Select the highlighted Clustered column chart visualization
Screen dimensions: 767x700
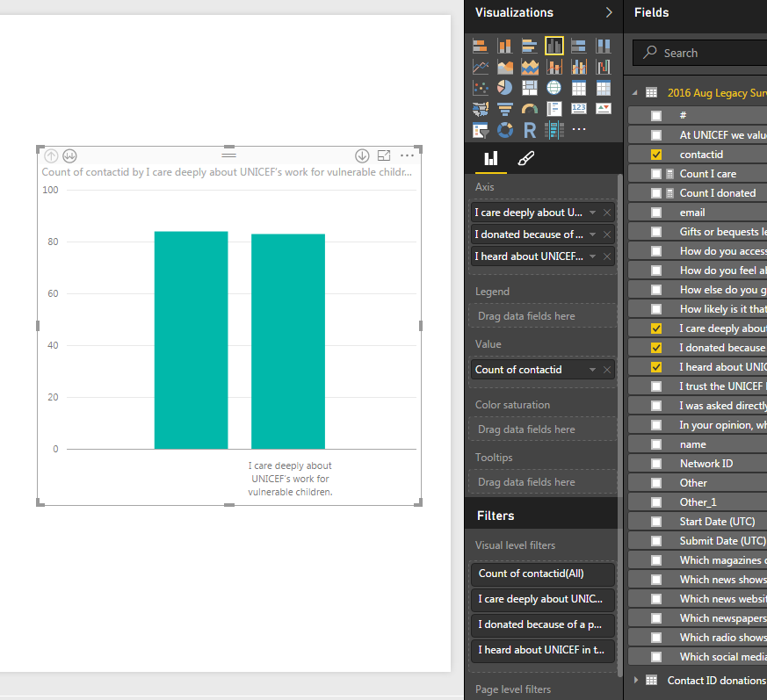coord(554,46)
